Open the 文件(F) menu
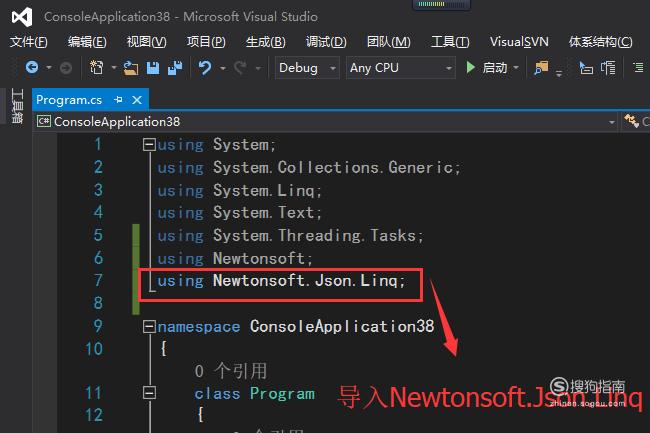Viewport: 650px width, 433px height. coord(29,42)
